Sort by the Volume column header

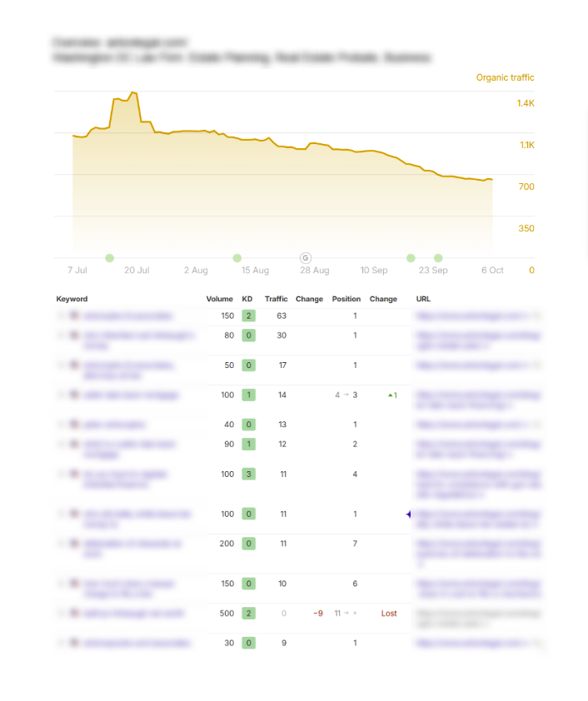(x=220, y=299)
